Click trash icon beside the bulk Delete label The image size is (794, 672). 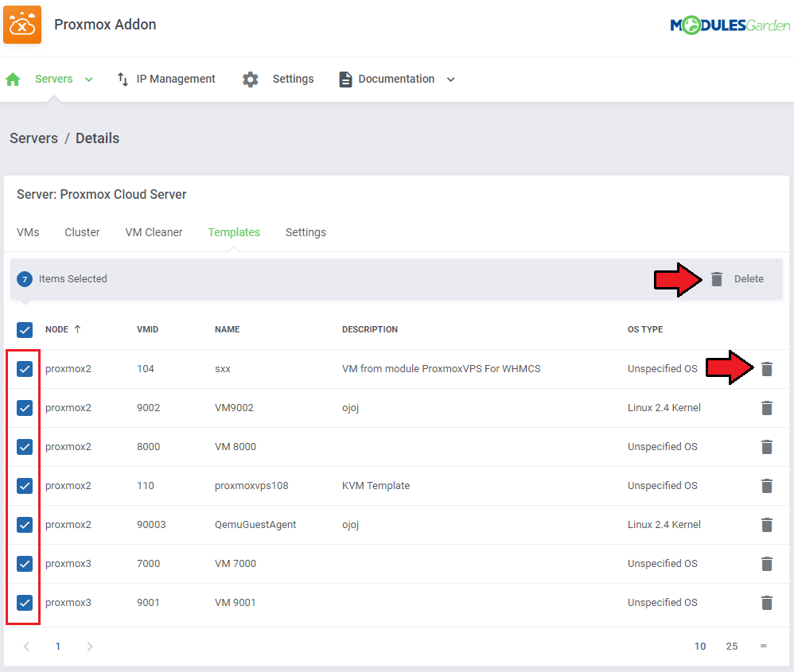[x=717, y=279]
